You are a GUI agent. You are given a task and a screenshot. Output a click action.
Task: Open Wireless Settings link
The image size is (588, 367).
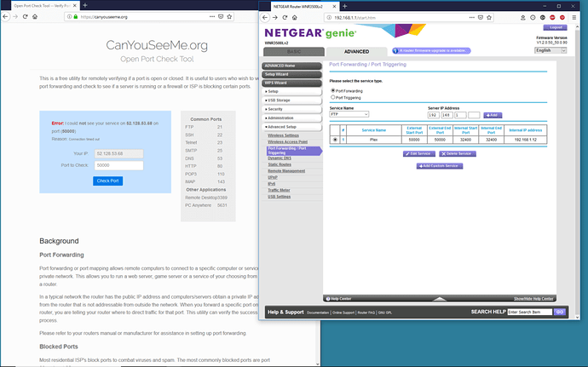[283, 135]
